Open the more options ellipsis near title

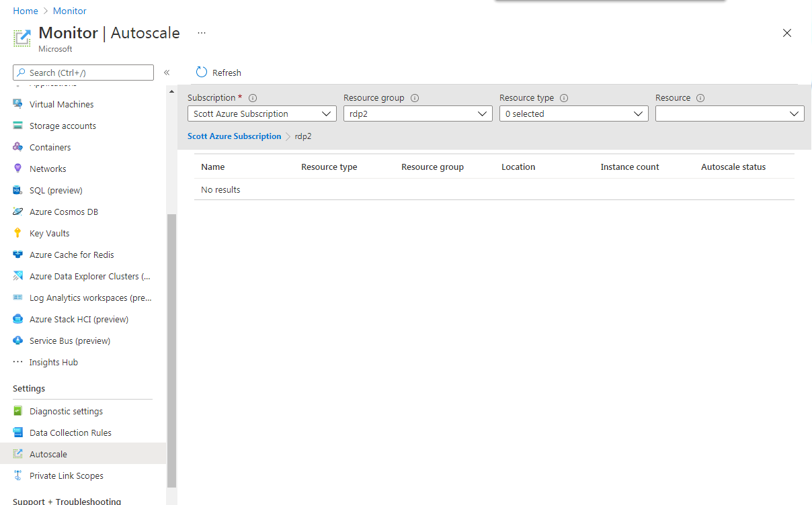[202, 33]
